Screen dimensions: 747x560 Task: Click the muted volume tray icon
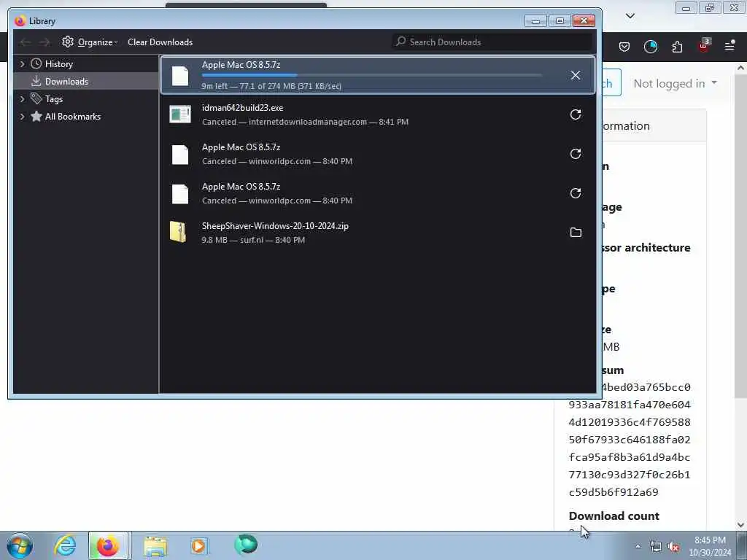(x=673, y=547)
